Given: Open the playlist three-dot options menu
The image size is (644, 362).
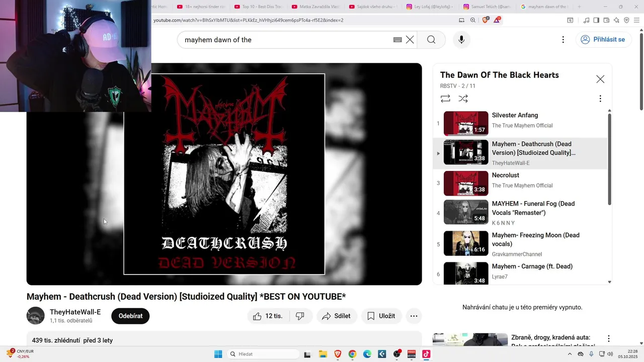Looking at the screenshot, I should tap(600, 99).
